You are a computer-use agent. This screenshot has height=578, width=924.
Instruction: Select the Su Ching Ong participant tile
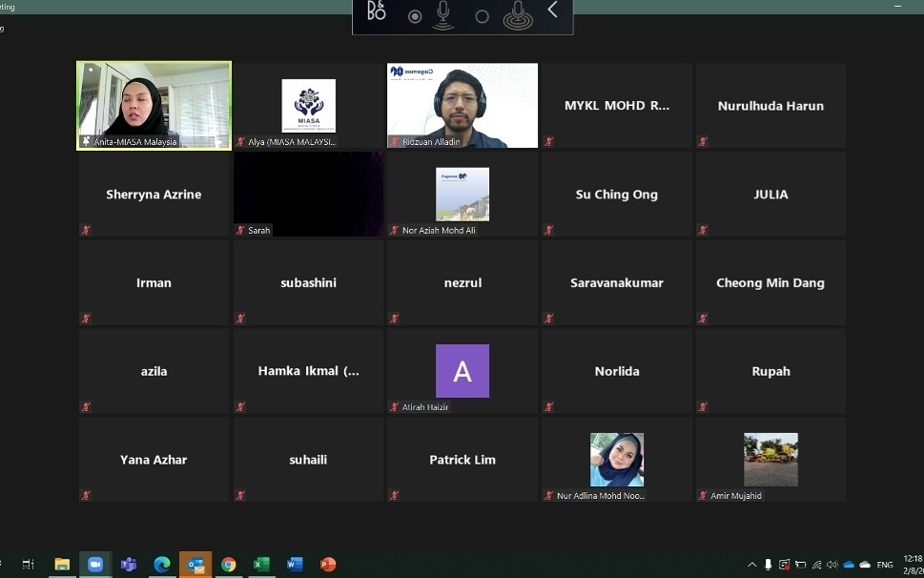click(x=617, y=194)
